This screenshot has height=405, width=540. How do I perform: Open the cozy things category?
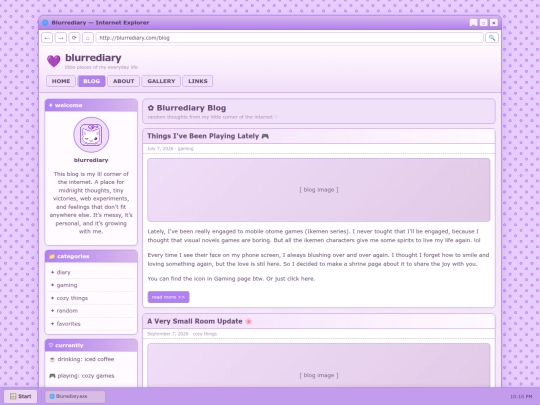72,298
